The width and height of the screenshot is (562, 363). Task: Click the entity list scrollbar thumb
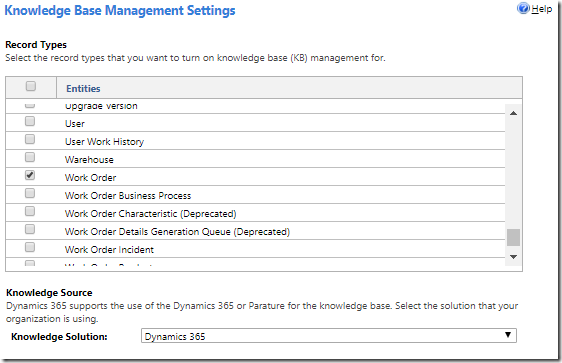(513, 237)
